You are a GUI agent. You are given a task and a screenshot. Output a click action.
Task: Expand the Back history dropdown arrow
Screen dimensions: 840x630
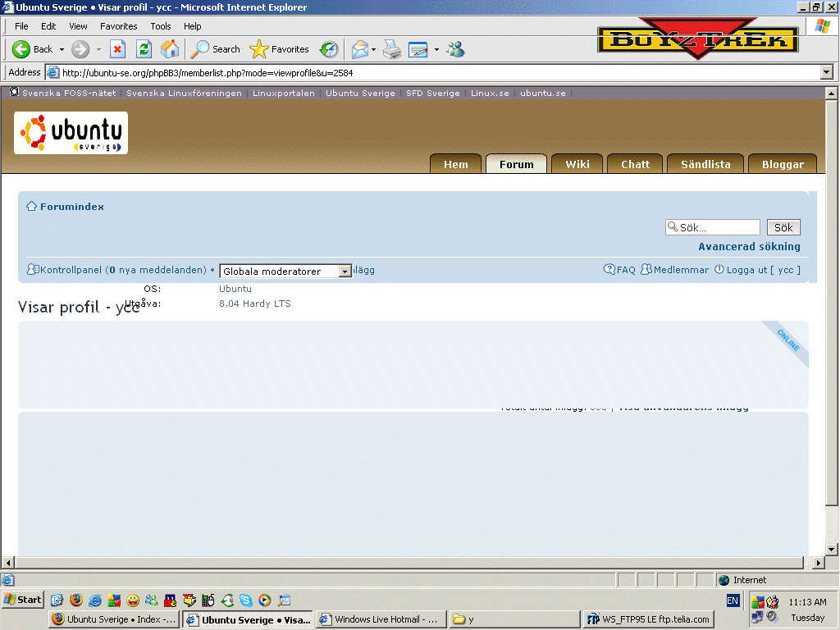coord(62,49)
